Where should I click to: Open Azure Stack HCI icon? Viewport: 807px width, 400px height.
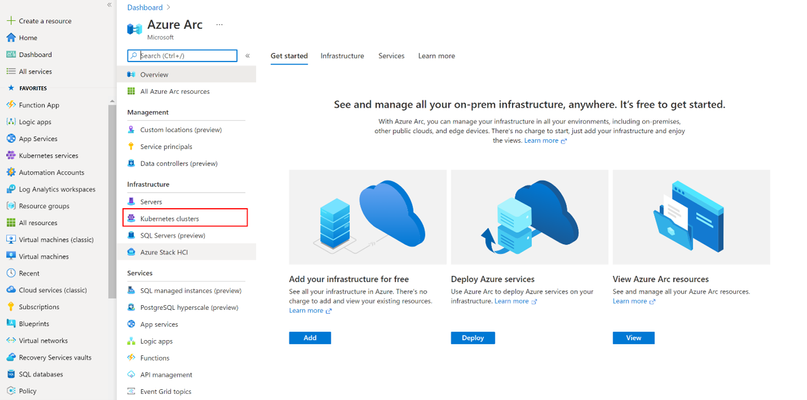pos(131,252)
